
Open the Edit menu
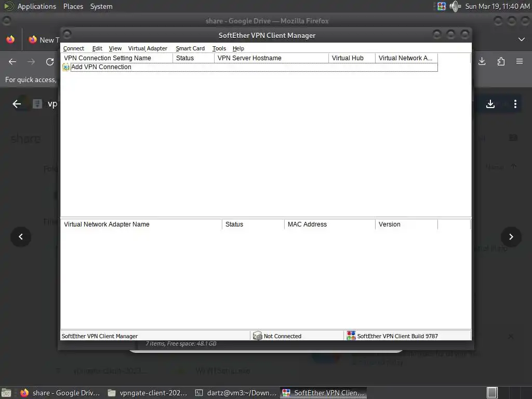coord(97,48)
